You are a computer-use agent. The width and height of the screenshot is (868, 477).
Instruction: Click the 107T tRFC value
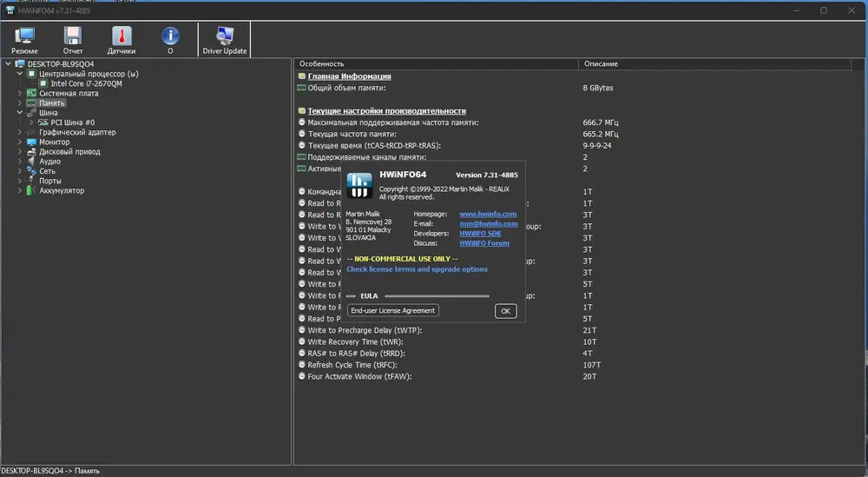pyautogui.click(x=592, y=365)
